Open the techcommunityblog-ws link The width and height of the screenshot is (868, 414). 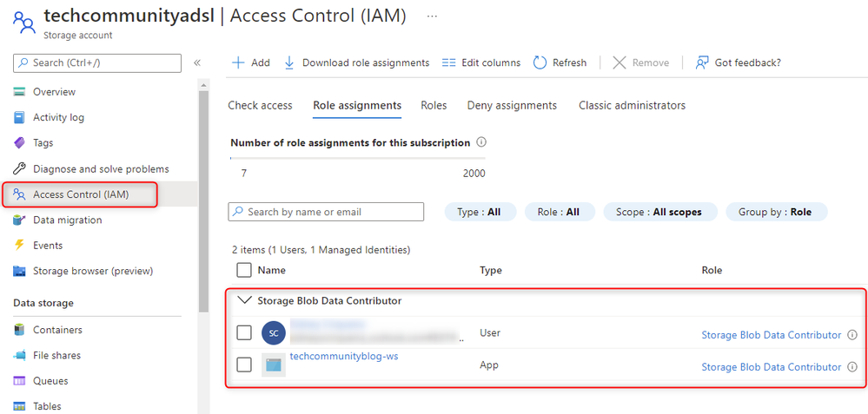pyautogui.click(x=344, y=357)
